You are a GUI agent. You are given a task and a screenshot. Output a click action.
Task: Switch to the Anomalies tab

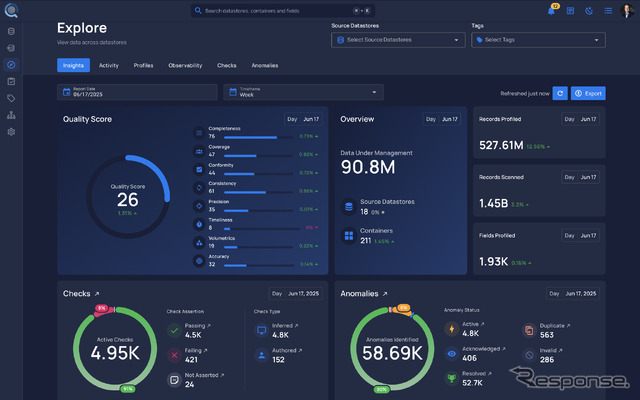pyautogui.click(x=264, y=65)
